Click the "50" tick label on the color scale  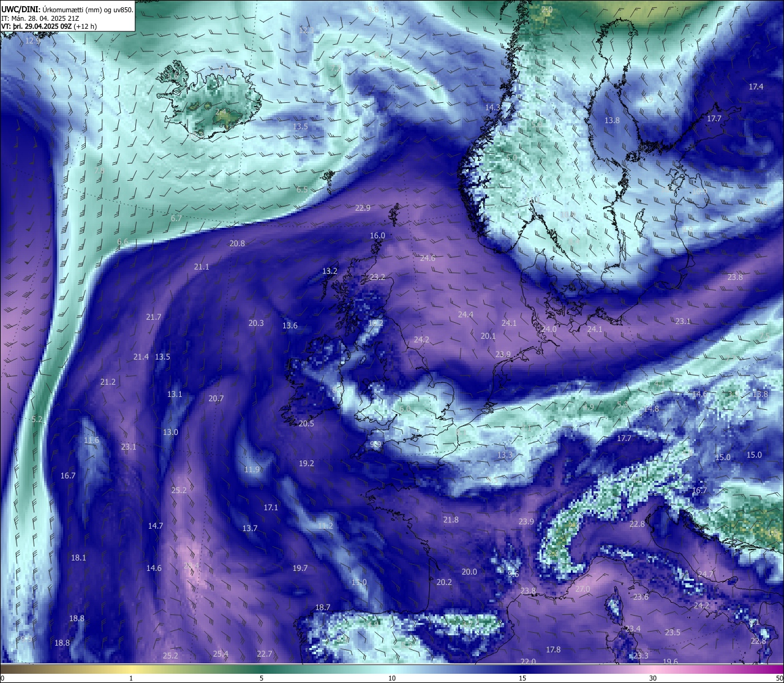(778, 678)
